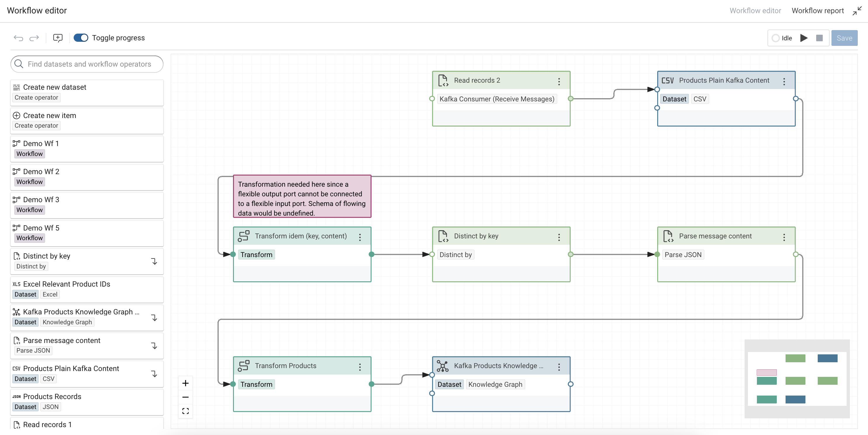Open the Parse message content node menu
Viewport: 868px width, 435px height.
[x=784, y=237]
